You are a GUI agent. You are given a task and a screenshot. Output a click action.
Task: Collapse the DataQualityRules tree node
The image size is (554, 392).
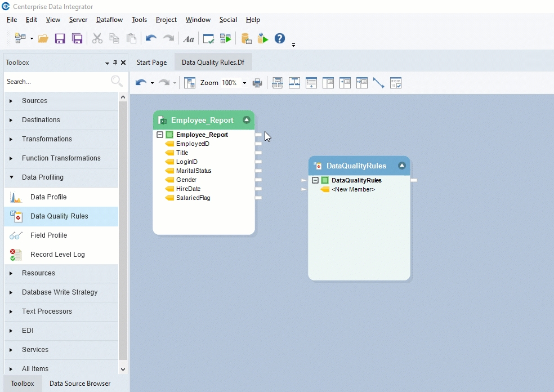point(315,180)
